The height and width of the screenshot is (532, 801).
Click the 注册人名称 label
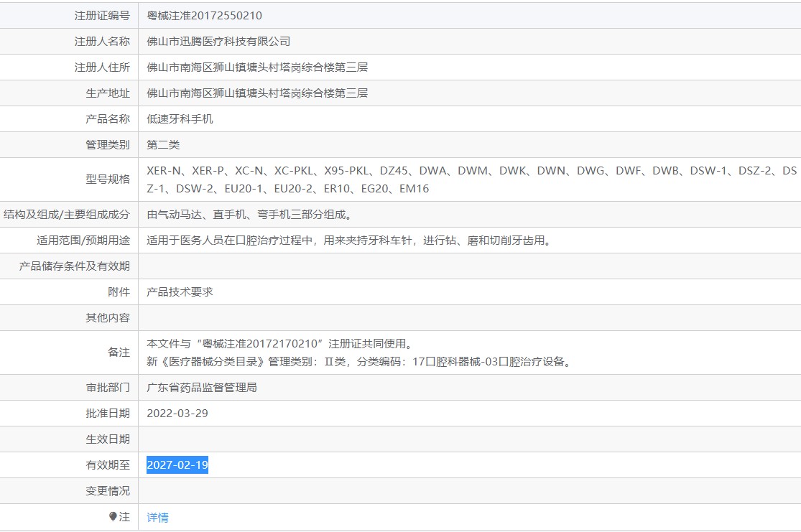[102, 42]
